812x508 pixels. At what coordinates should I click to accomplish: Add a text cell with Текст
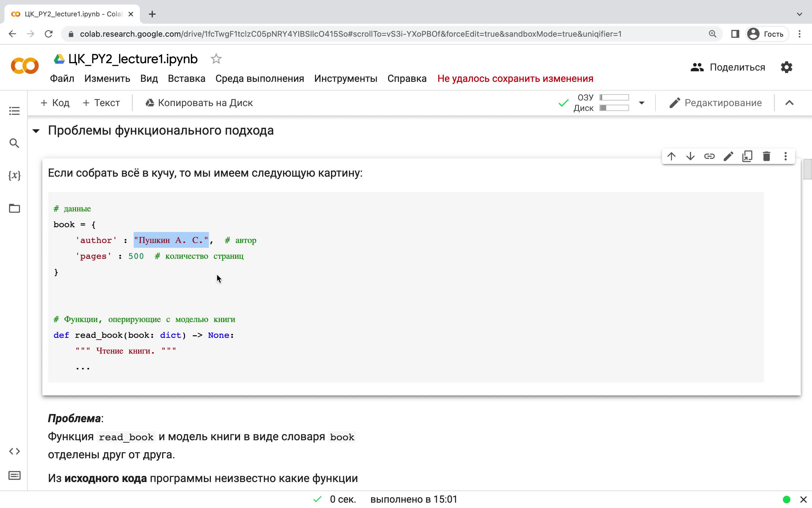[x=101, y=103]
